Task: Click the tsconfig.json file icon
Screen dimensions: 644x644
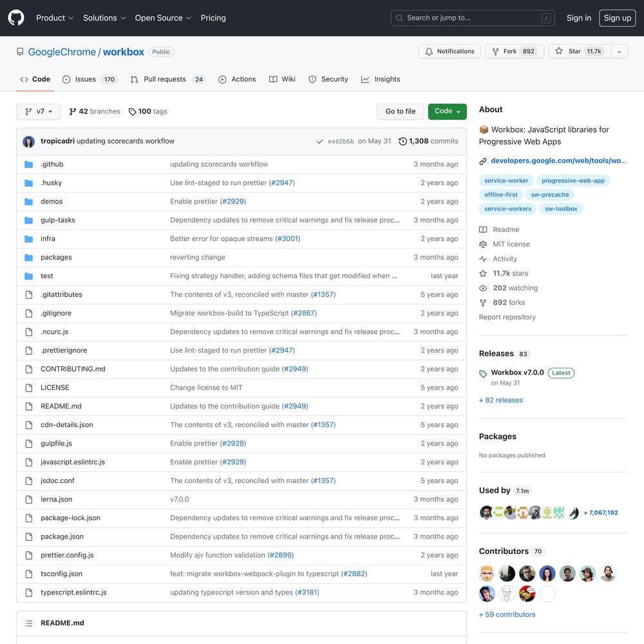Action: click(x=29, y=574)
